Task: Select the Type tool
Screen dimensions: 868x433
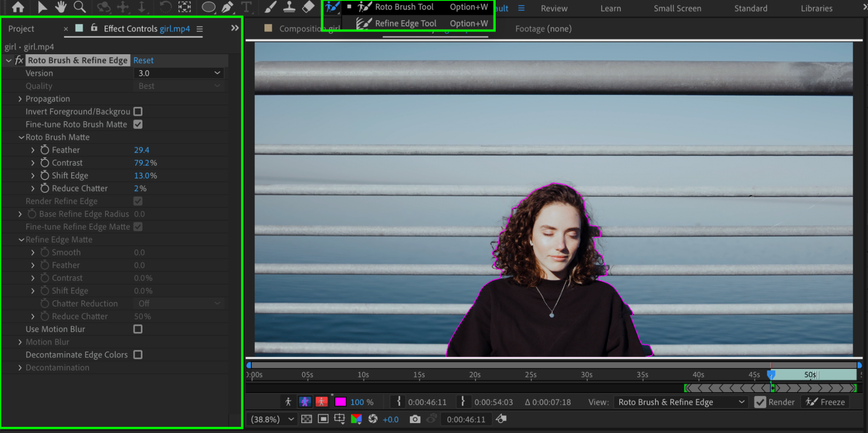Action: tap(246, 7)
